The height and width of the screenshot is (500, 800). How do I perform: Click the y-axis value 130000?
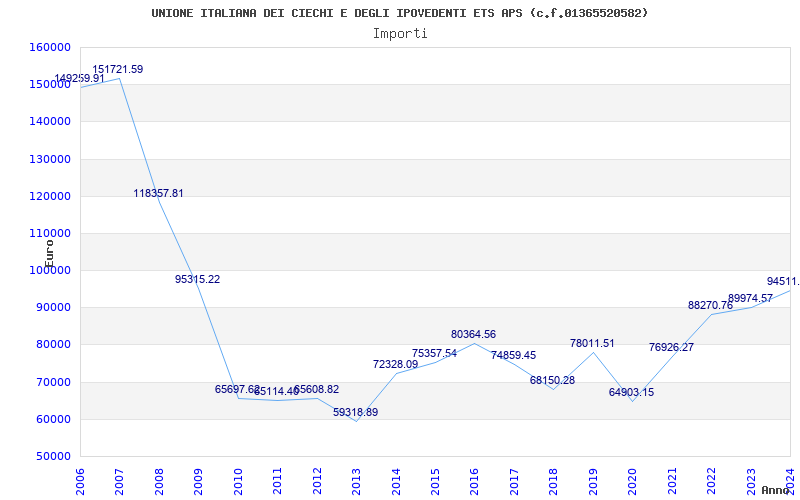pyautogui.click(x=52, y=159)
